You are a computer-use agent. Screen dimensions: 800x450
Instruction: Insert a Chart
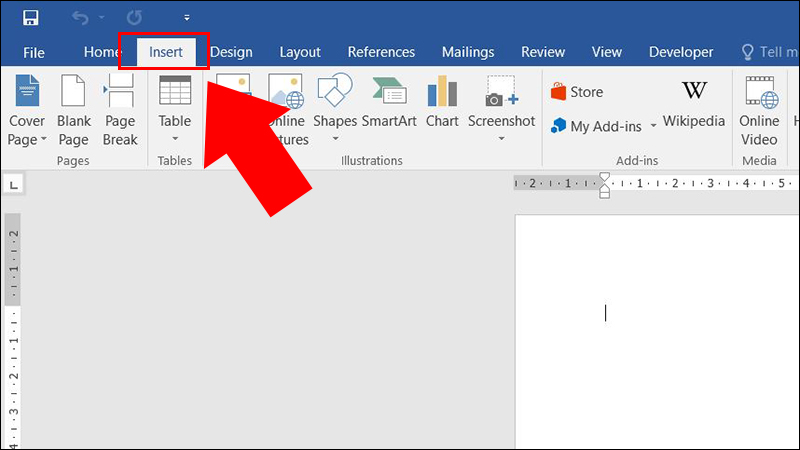442,105
